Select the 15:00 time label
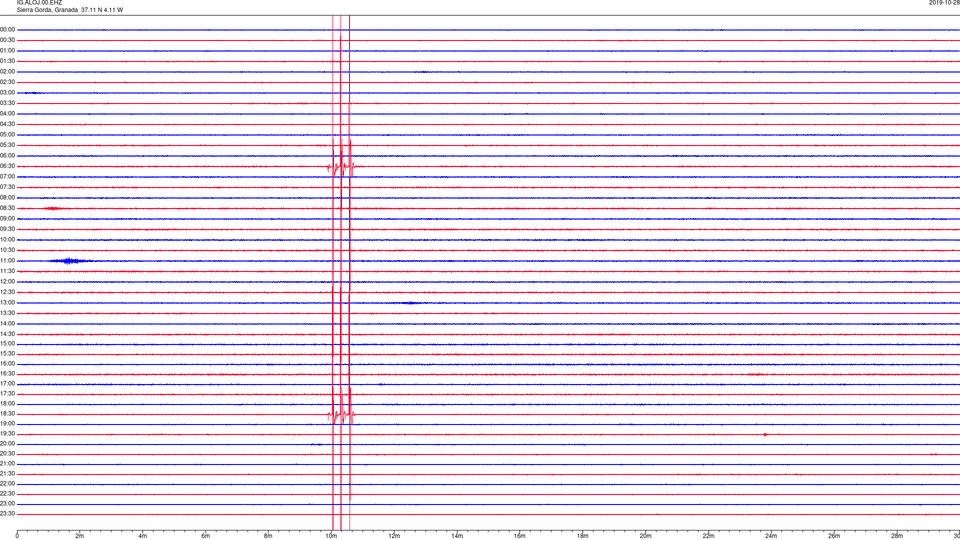This screenshot has width=960, height=540. point(7,344)
